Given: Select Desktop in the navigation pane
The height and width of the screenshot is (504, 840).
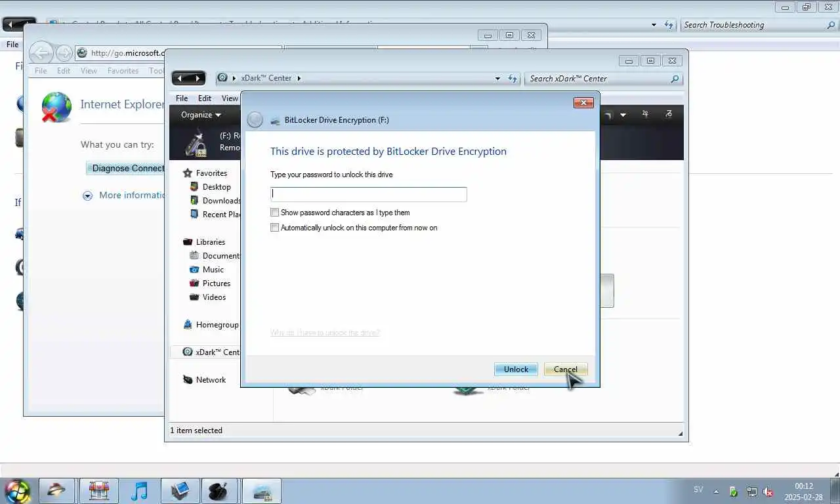Looking at the screenshot, I should coord(217,187).
